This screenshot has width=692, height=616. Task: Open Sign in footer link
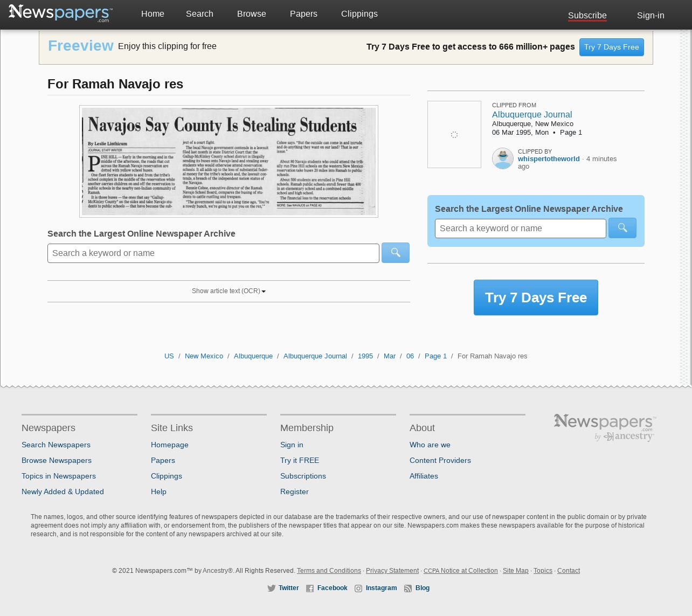(292, 445)
